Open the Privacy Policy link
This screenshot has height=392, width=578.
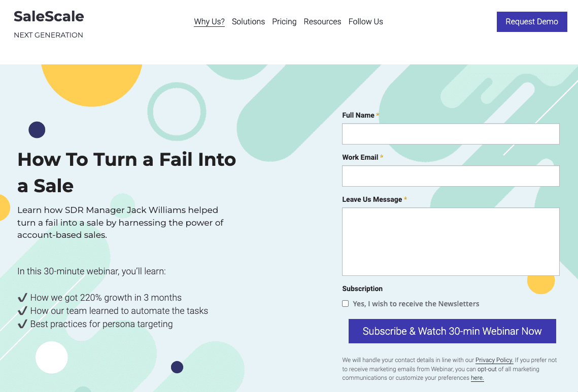click(x=494, y=360)
